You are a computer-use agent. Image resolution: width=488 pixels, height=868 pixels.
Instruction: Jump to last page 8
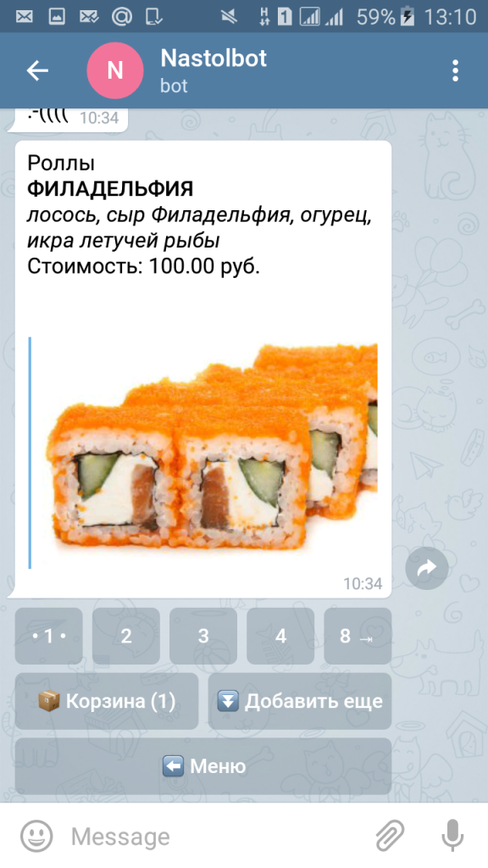[358, 636]
